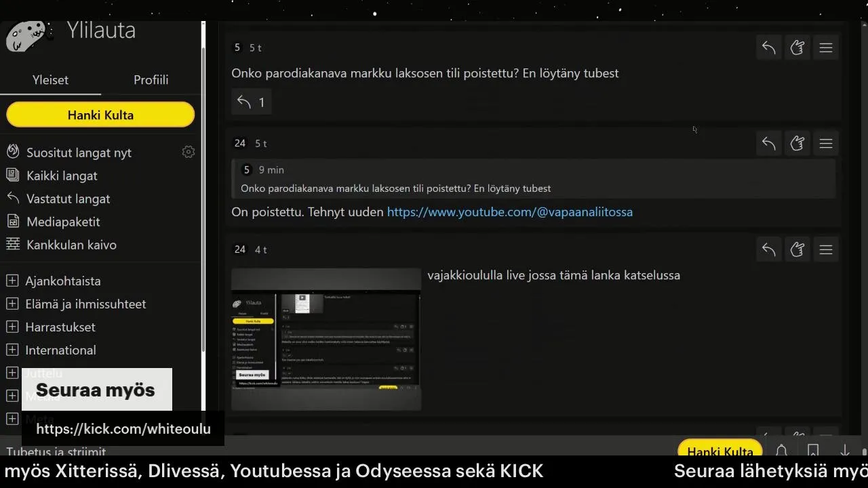
Task: Open Kaikki langat
Action: [62, 176]
